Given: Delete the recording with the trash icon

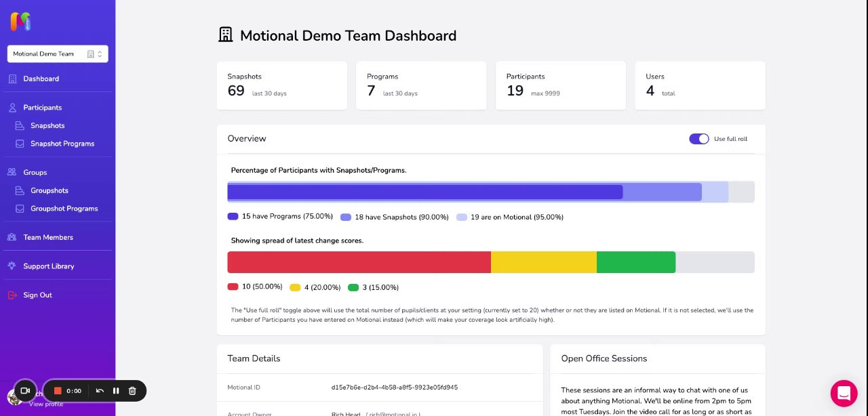Looking at the screenshot, I should click(x=132, y=391).
